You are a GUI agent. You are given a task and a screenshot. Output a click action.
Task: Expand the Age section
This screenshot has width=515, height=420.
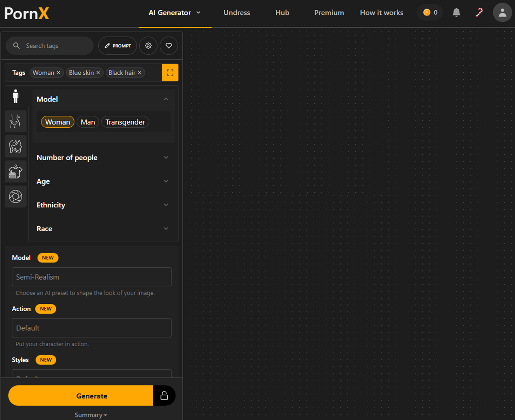tap(103, 181)
